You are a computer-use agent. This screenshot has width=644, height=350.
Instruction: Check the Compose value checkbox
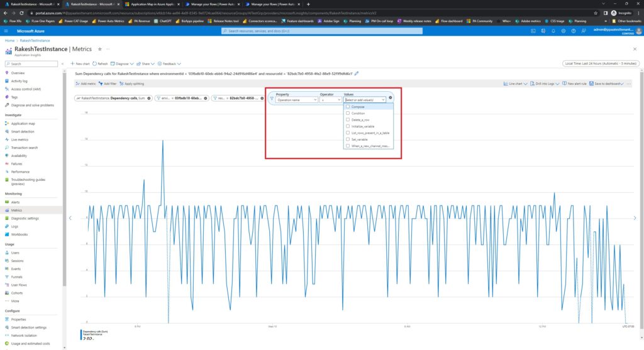(347, 107)
